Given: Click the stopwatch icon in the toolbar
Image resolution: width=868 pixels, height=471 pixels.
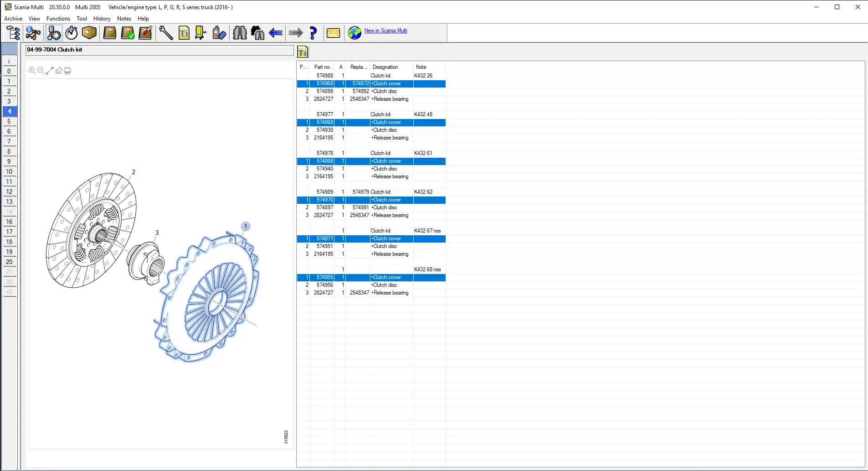Looking at the screenshot, I should 72,33.
